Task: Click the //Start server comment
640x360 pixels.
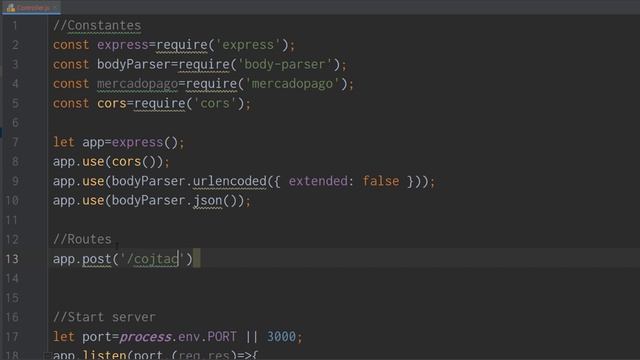Action: (x=104, y=317)
